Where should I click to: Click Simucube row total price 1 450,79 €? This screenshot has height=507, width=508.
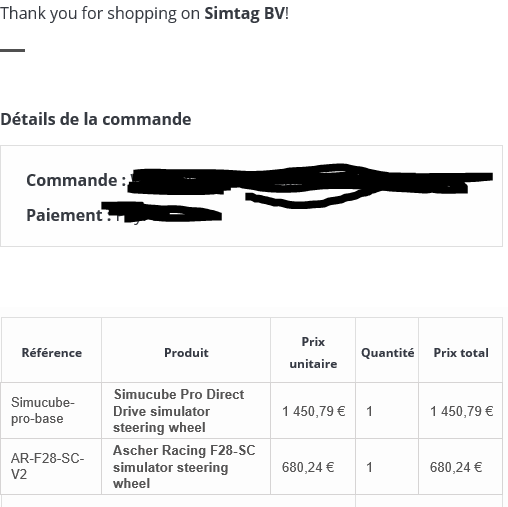(x=461, y=411)
